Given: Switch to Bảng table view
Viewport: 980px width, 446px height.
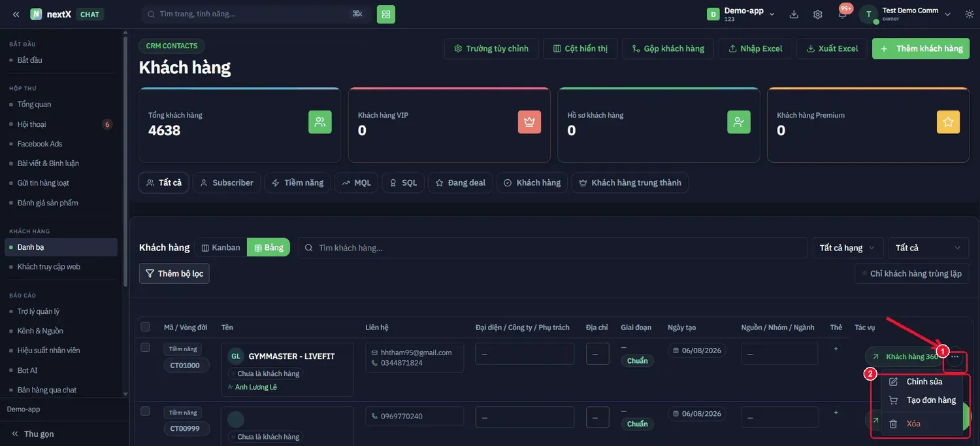Looking at the screenshot, I should click(269, 247).
